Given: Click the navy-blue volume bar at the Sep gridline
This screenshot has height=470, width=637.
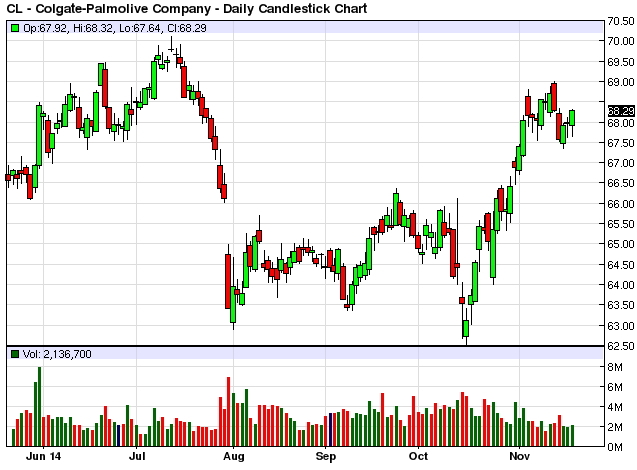Looking at the screenshot, I should coord(330,430).
